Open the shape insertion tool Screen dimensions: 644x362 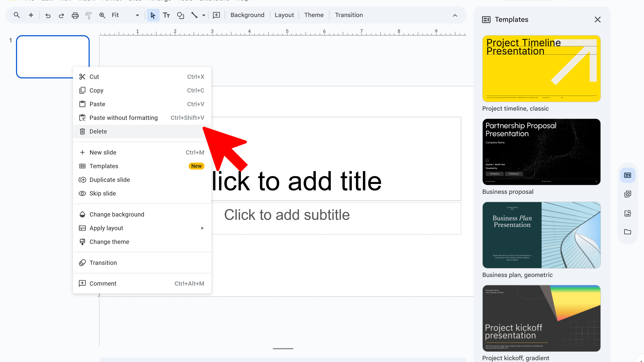click(180, 15)
